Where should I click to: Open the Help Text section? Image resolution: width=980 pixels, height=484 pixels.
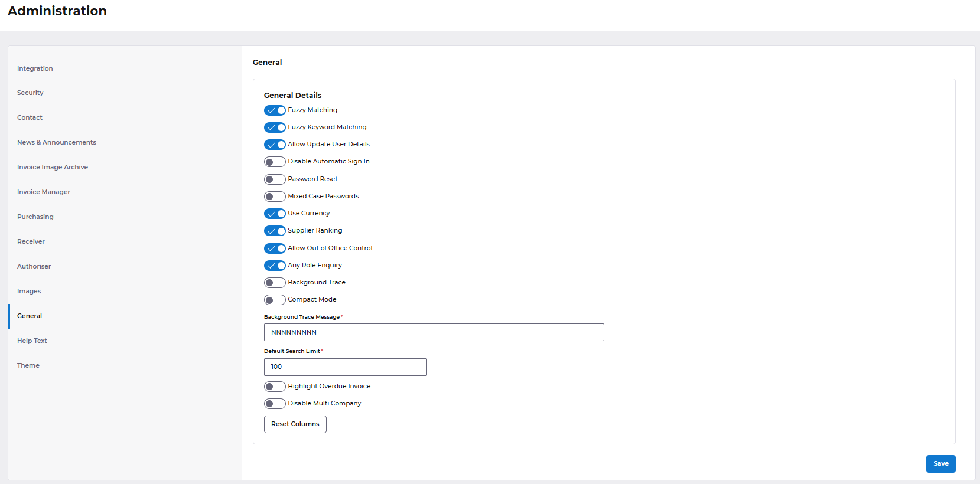click(32, 341)
